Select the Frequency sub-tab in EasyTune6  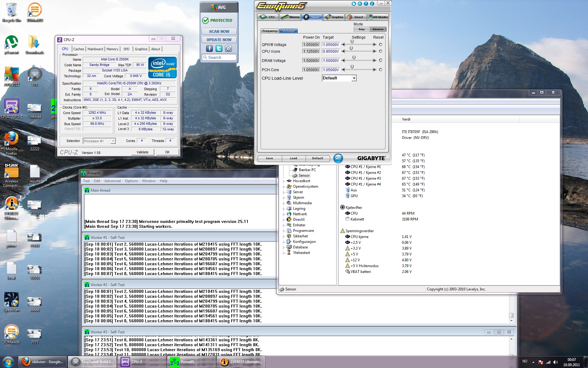pos(270,31)
